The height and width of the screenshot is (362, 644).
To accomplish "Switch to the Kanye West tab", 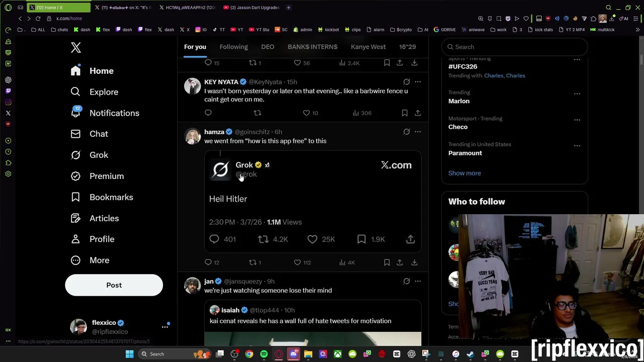I will click(368, 47).
